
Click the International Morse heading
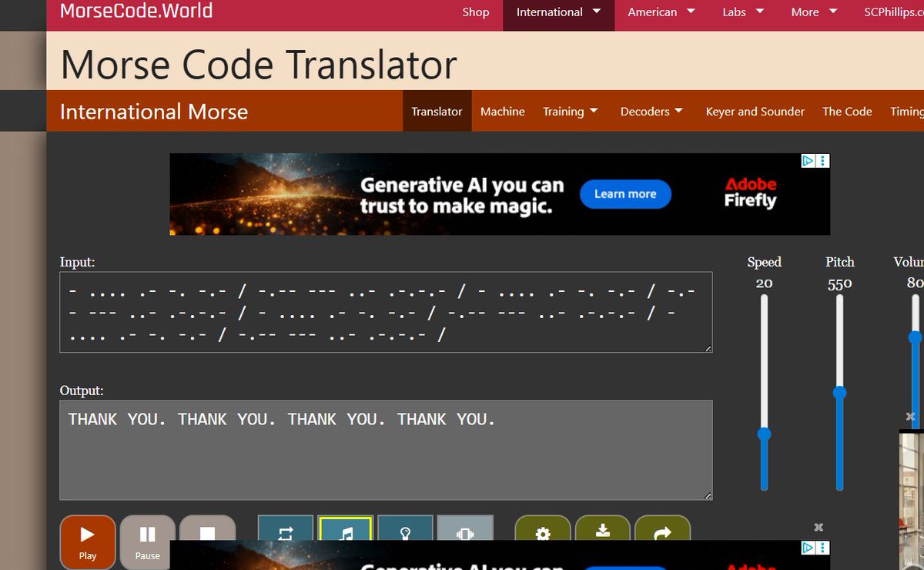coord(154,112)
